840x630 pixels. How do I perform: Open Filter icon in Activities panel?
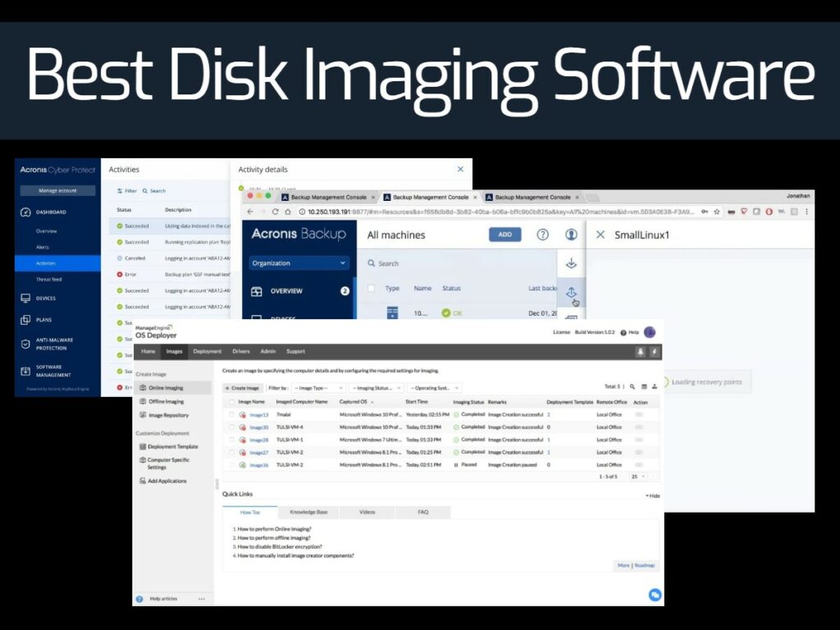click(120, 191)
